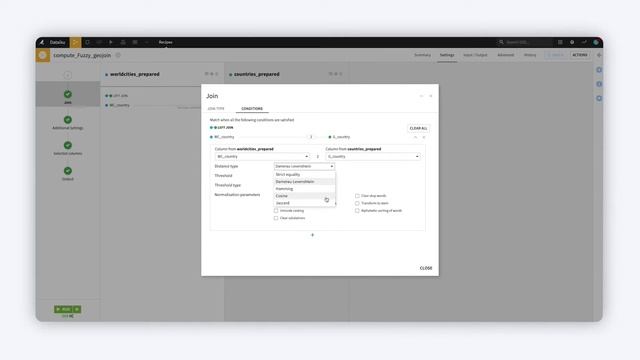Viewport: 640px width, 360px height.
Task: Expand the right panel with the plus icon
Action: (x=599, y=55)
